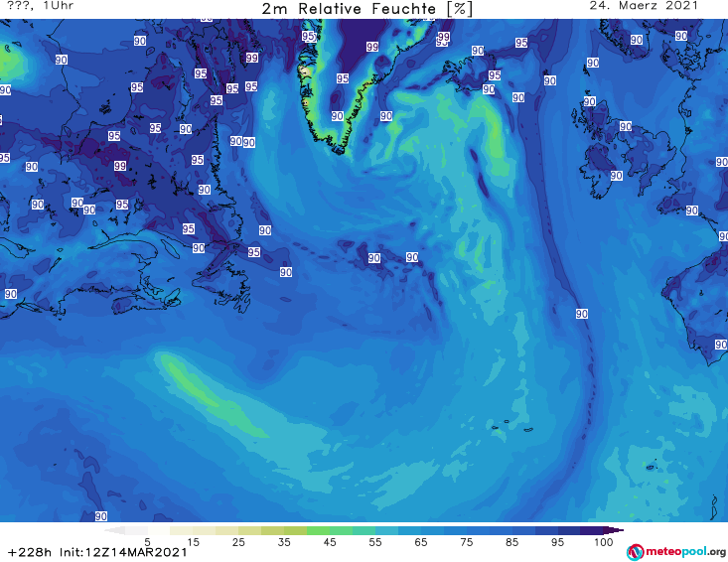Click the date text '24. Maerz 2021'

point(644,6)
